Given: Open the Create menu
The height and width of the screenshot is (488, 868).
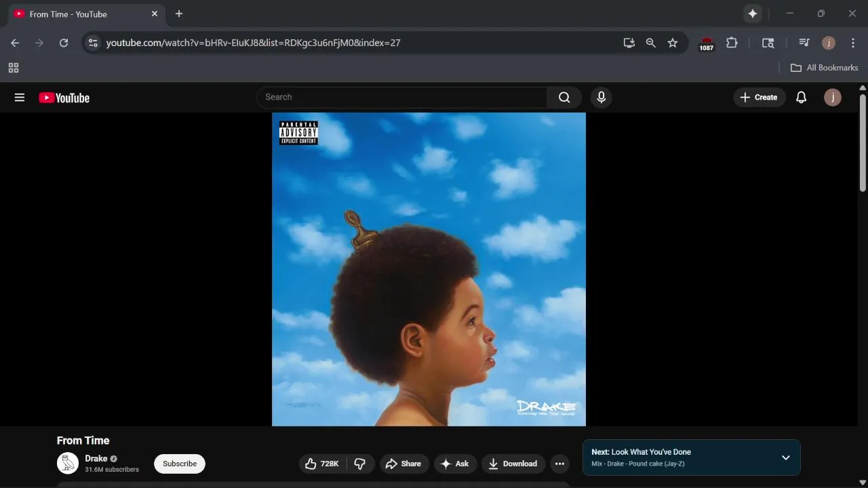Looking at the screenshot, I should point(759,98).
